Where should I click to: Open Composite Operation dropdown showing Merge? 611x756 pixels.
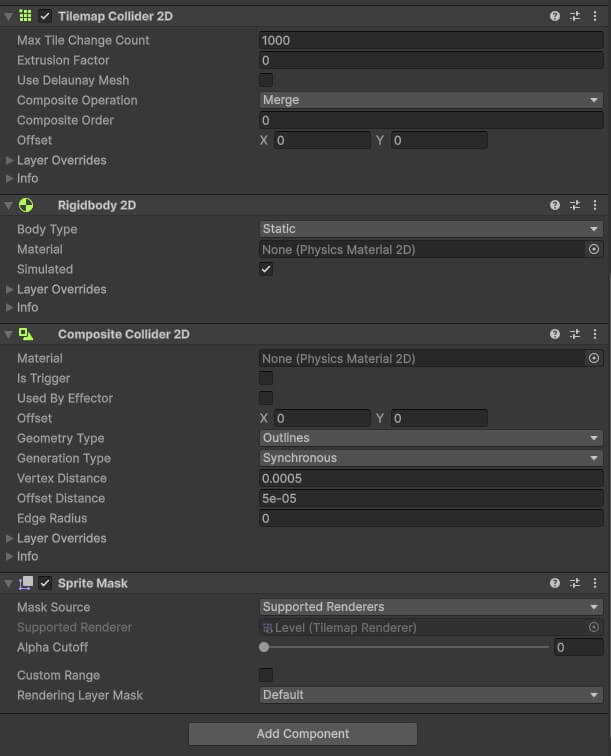431,100
